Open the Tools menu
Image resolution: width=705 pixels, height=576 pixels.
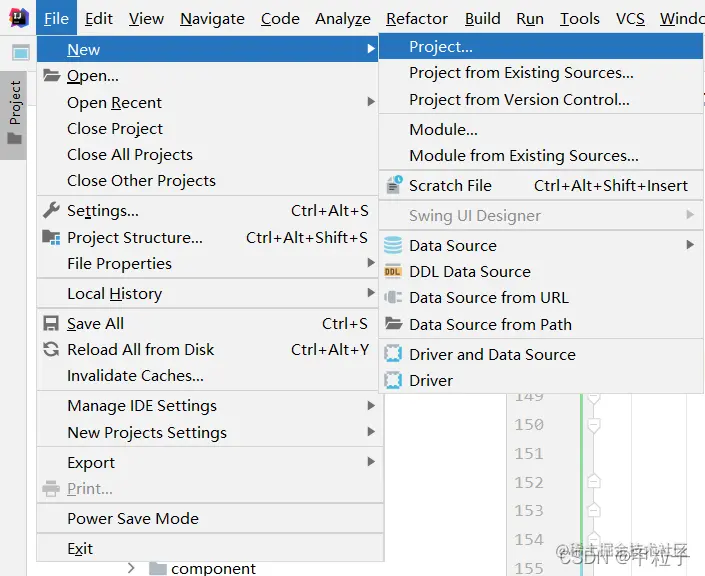click(580, 18)
